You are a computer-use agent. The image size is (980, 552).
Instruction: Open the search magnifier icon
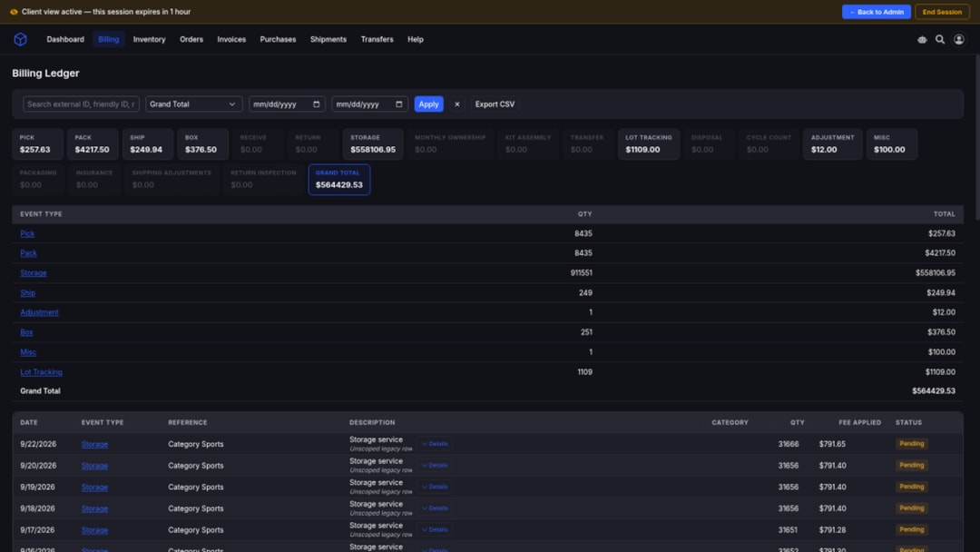click(x=939, y=39)
